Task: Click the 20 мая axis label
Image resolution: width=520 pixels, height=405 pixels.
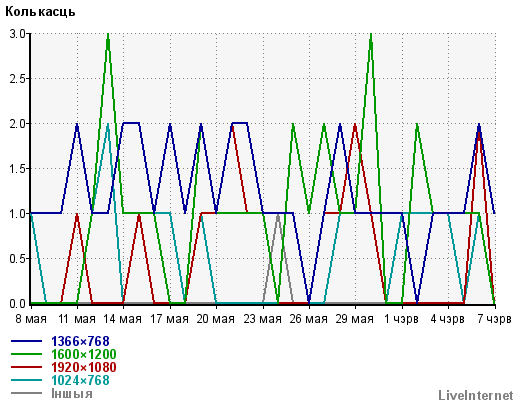Action: coord(216,319)
